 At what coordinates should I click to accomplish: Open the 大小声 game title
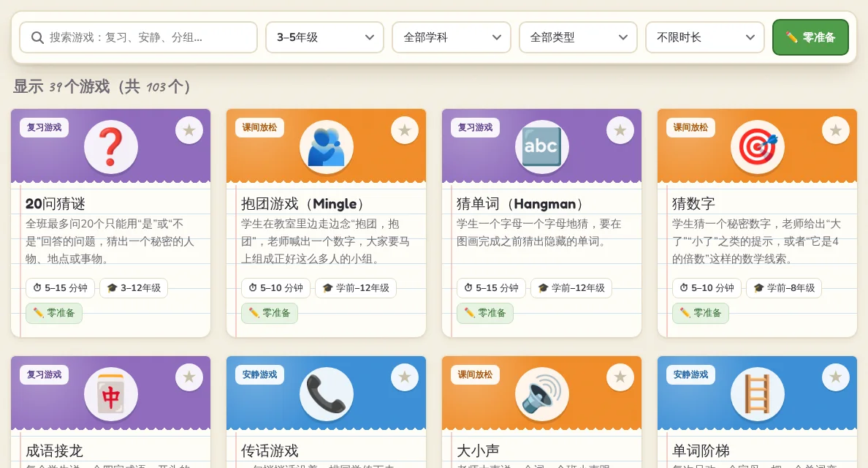point(478,451)
